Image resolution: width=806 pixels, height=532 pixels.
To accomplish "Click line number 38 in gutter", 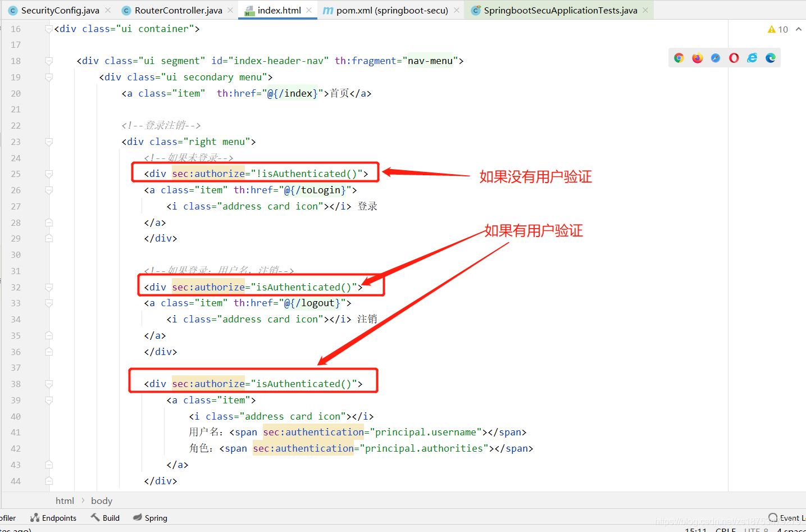I will coord(16,384).
